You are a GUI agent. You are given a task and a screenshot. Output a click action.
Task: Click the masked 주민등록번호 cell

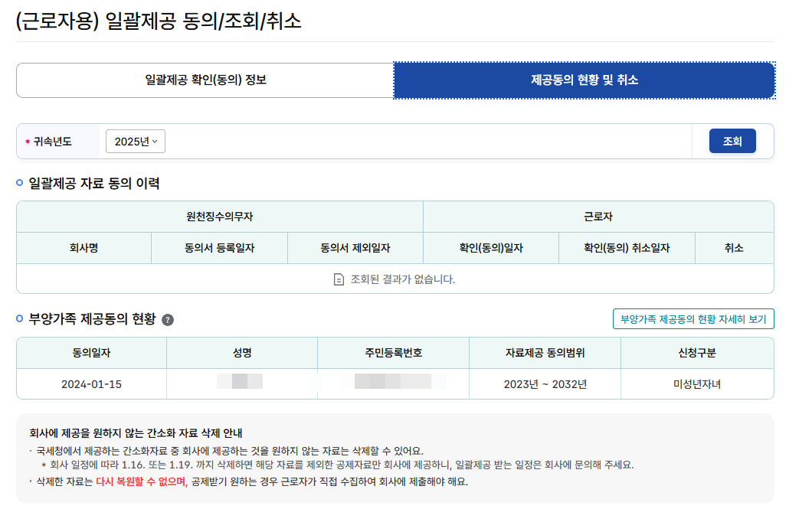pyautogui.click(x=391, y=383)
